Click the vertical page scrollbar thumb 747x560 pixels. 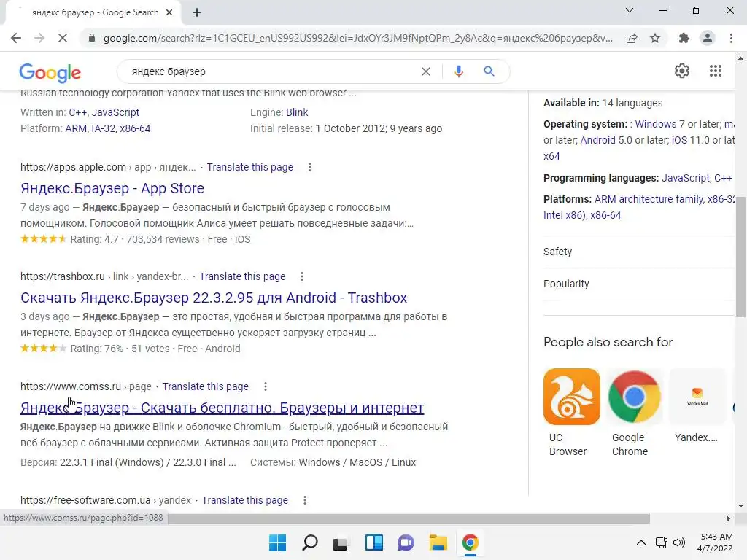[740, 257]
